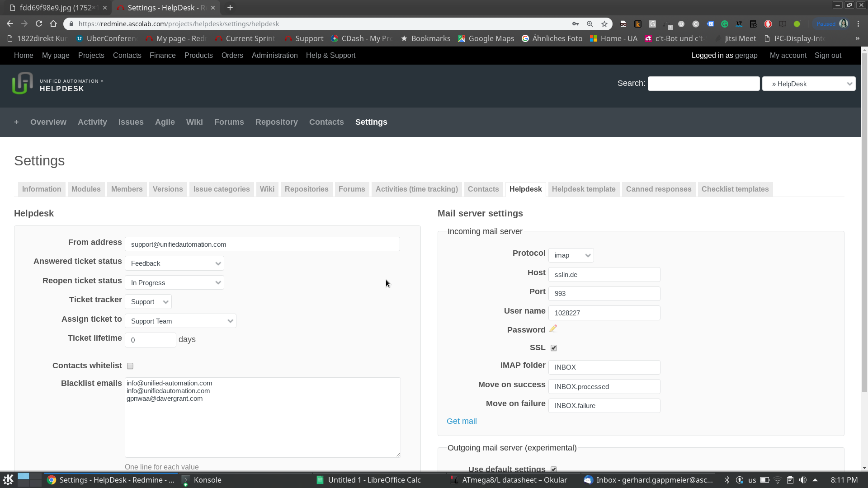Switch to LibreOffice Calc in taskbar
Screen dimensions: 868x488
tap(374, 480)
